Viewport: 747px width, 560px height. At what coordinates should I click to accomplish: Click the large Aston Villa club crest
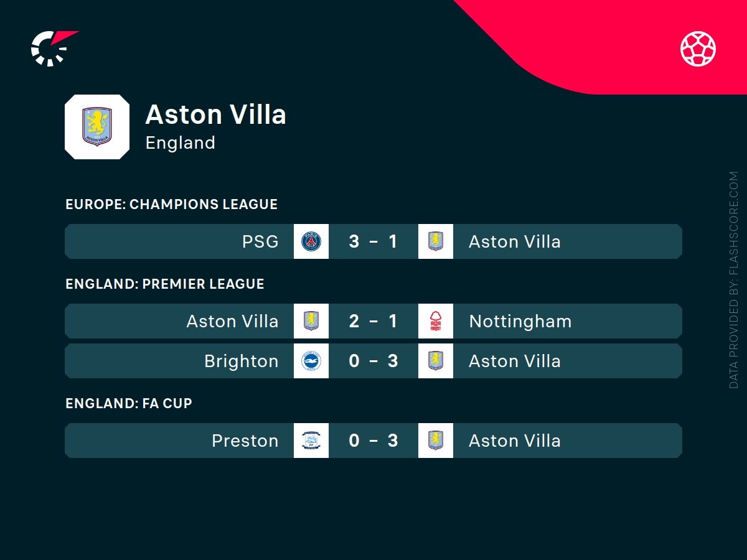[97, 127]
